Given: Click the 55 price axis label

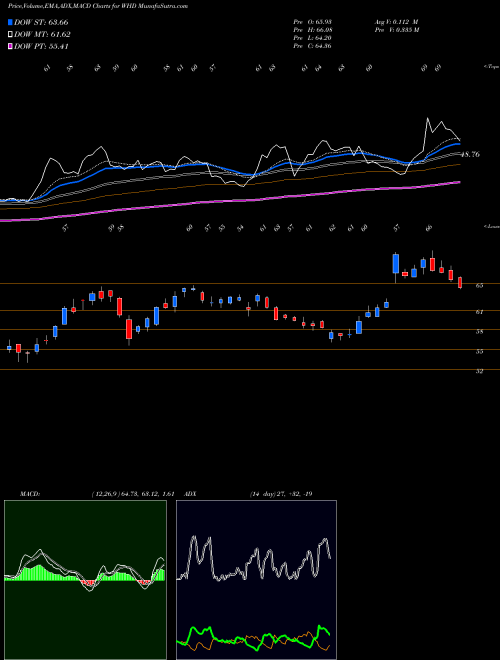Looking at the screenshot, I should tap(479, 351).
